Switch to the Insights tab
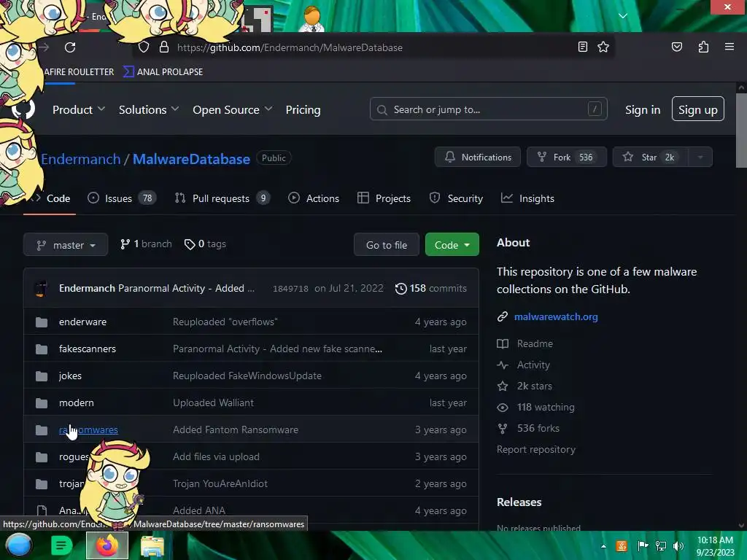Screen dimensions: 747x560 [x=527, y=198]
